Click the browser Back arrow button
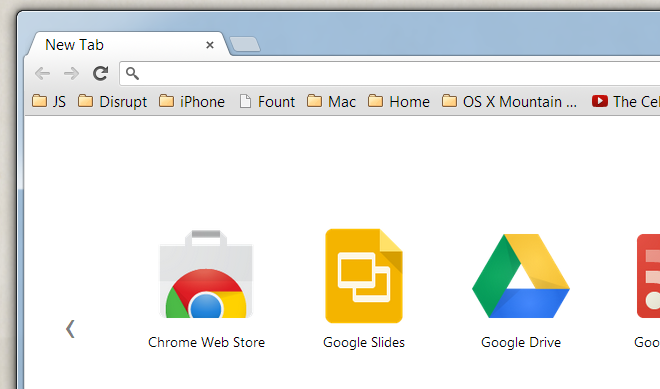This screenshot has height=389, width=660. coord(43,74)
